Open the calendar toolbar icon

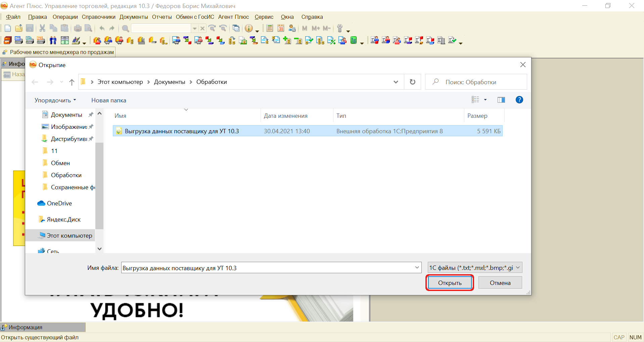[x=281, y=28]
